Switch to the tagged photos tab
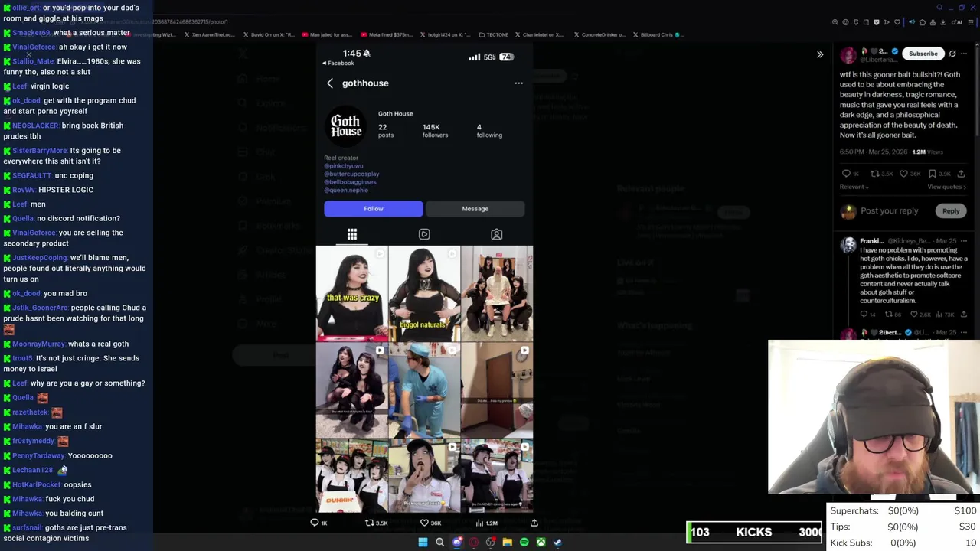Screen dimensions: 980x551 (496, 234)
